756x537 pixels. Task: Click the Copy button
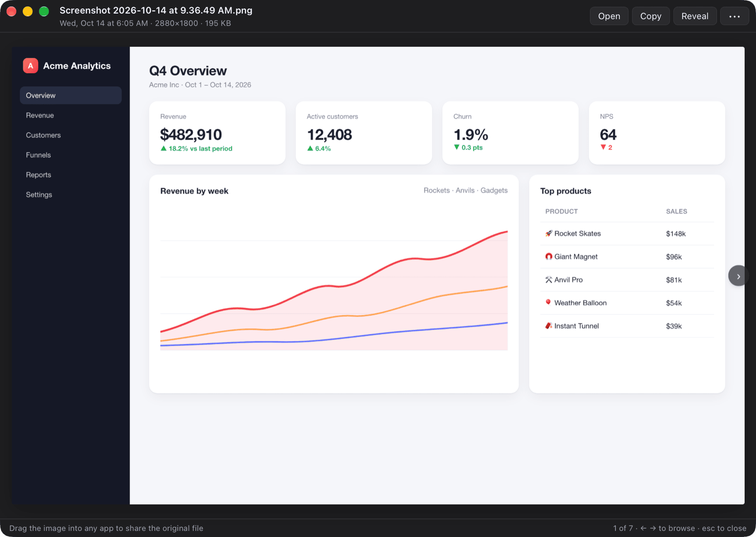pyautogui.click(x=651, y=16)
